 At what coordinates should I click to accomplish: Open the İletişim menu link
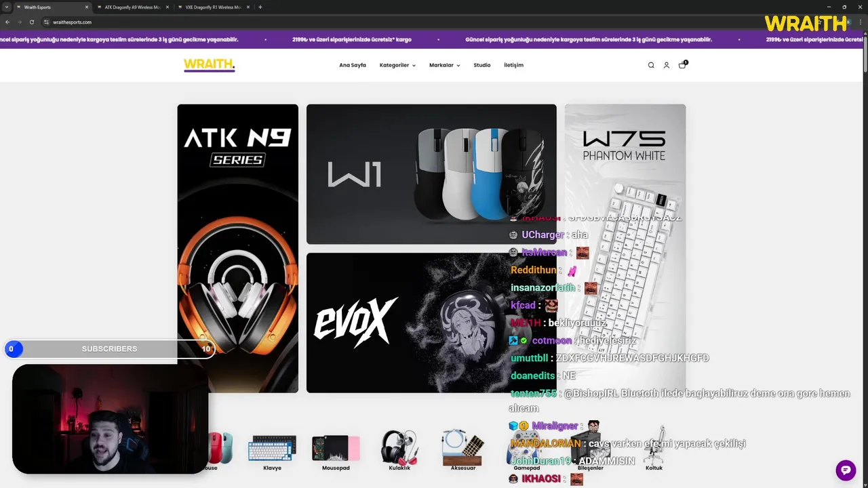[513, 65]
